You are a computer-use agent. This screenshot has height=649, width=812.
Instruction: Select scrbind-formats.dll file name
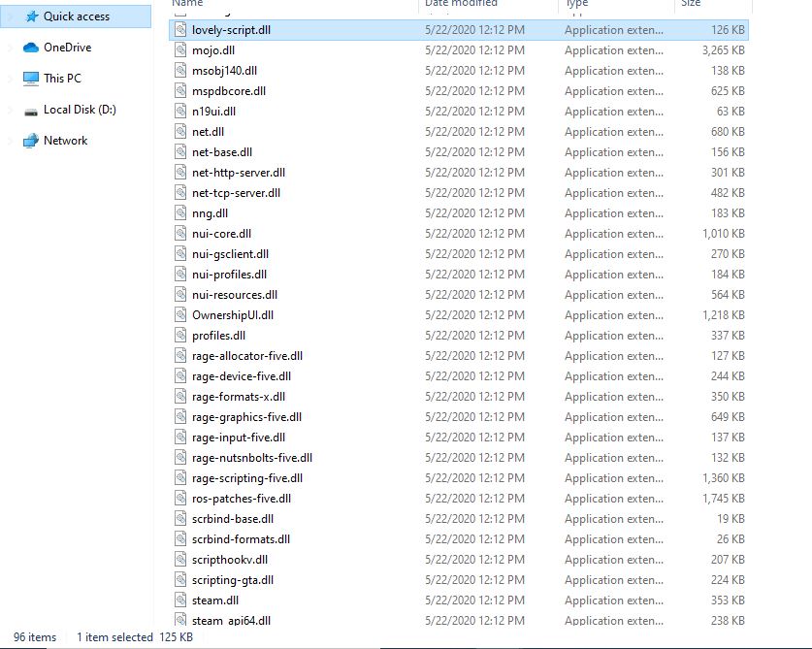[x=241, y=539]
